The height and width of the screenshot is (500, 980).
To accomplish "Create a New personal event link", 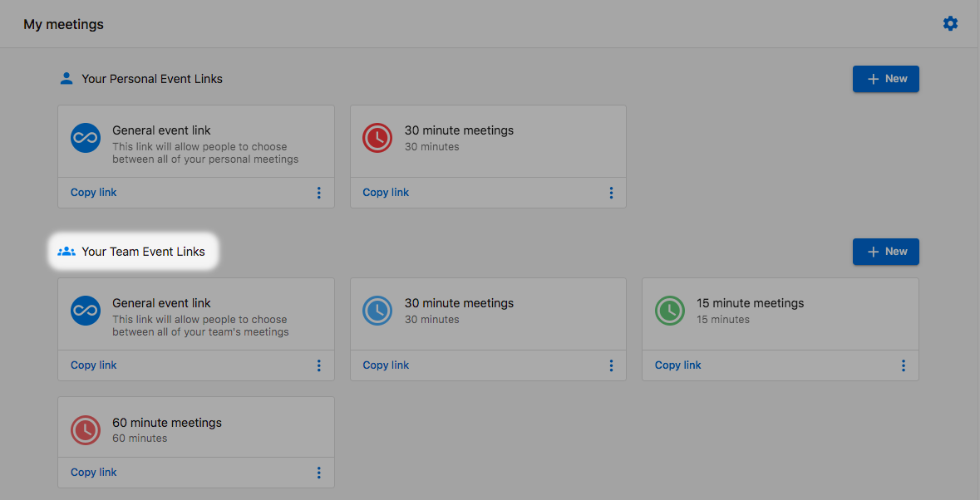I will click(x=885, y=79).
